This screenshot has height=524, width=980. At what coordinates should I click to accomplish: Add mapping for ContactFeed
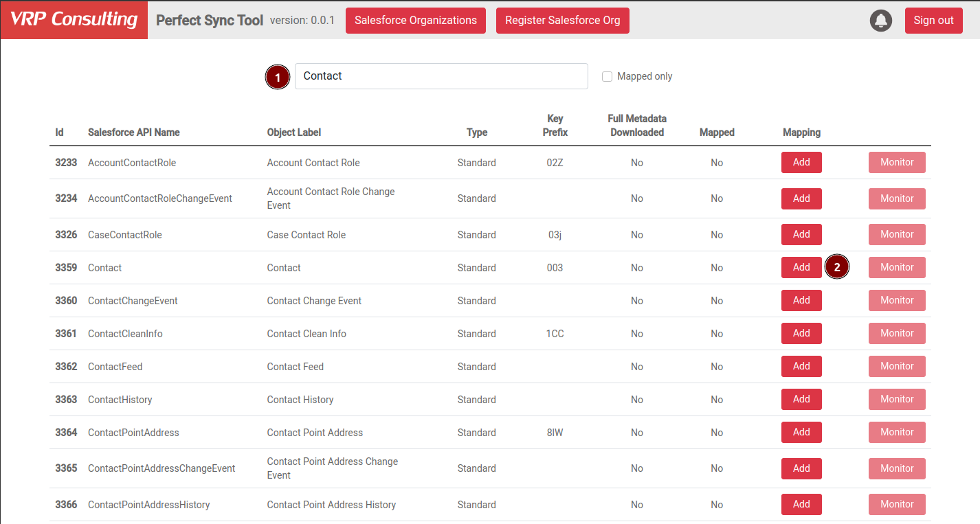[x=801, y=366]
